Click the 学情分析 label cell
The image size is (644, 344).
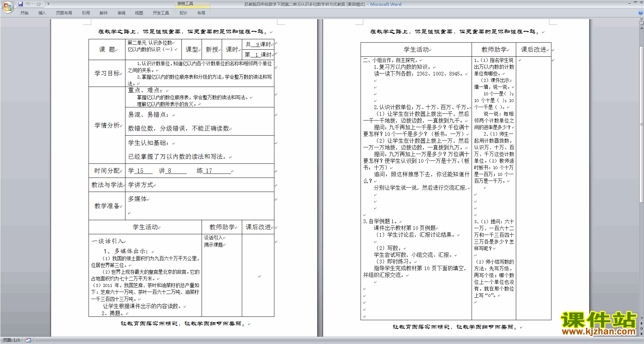pos(107,125)
